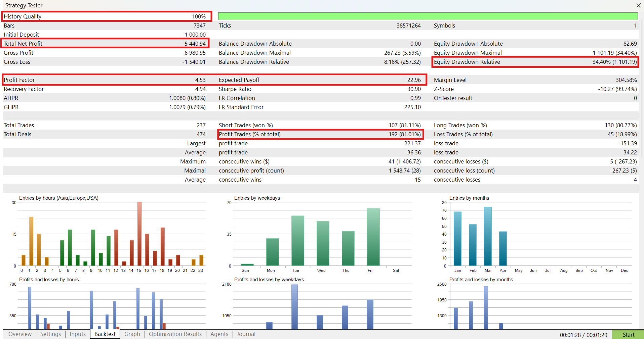Open the Journal tab
The width and height of the screenshot is (644, 339).
(x=246, y=334)
